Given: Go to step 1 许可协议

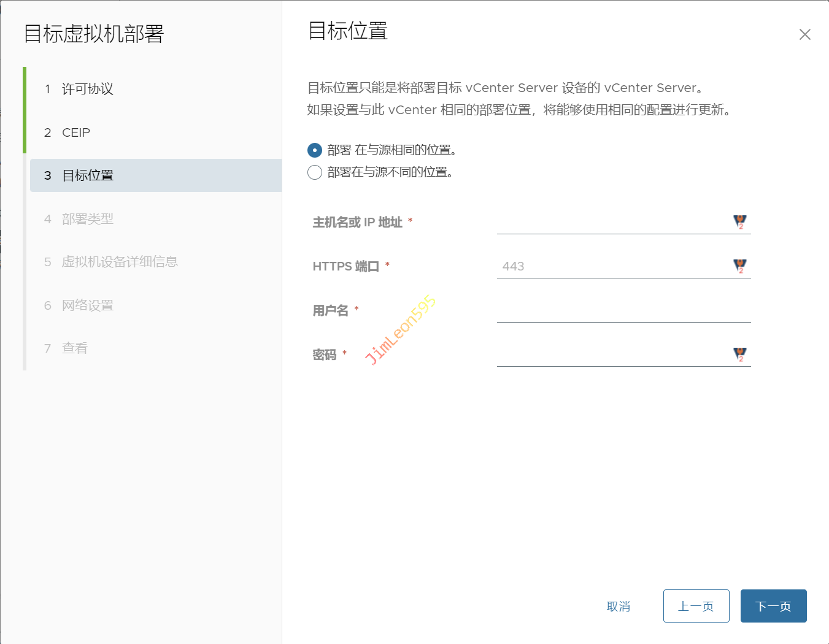Looking at the screenshot, I should [x=87, y=89].
